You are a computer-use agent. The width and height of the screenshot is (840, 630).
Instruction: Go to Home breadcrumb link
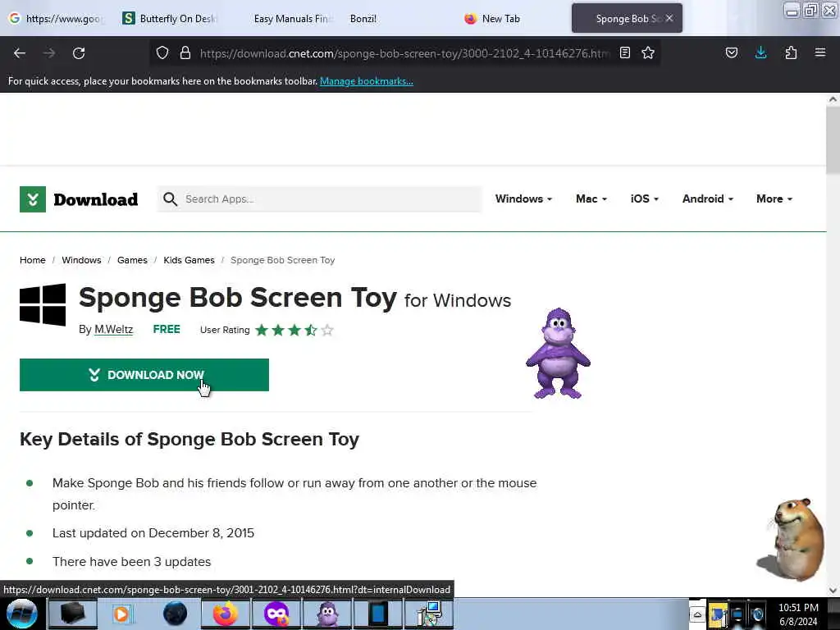(x=33, y=260)
